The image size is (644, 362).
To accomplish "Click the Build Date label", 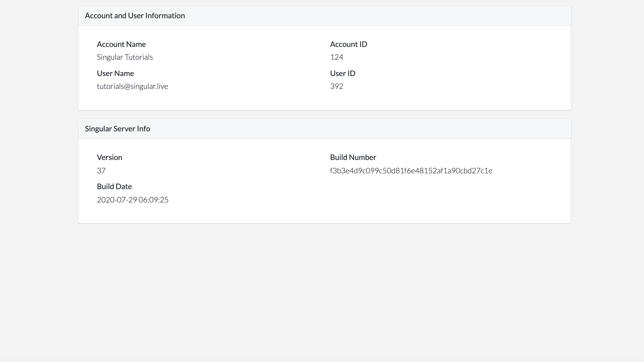I will (x=114, y=186).
